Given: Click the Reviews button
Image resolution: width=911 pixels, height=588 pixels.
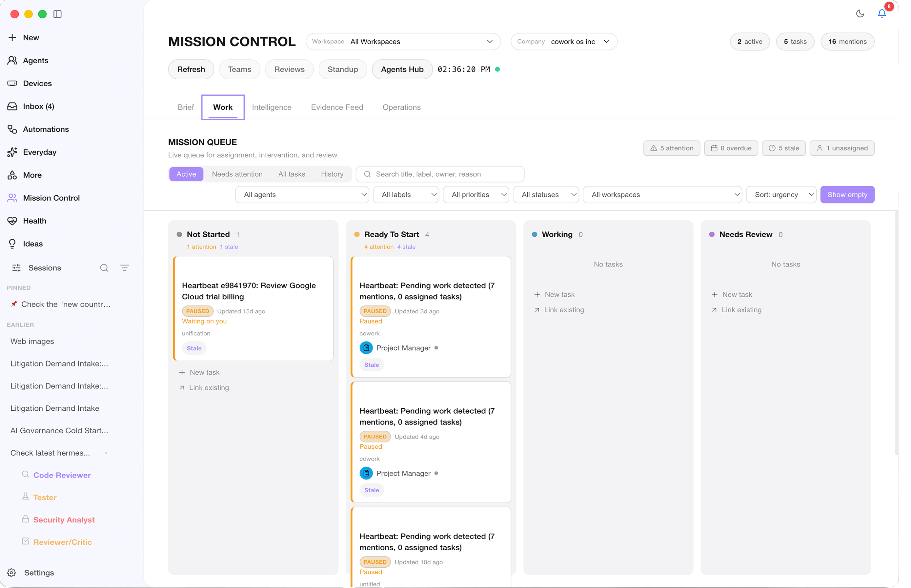Looking at the screenshot, I should coord(289,69).
